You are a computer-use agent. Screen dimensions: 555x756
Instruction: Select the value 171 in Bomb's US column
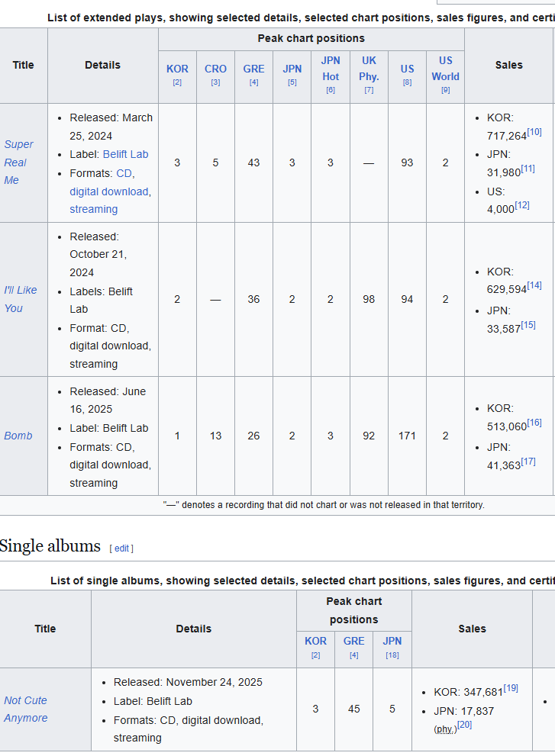(x=408, y=436)
